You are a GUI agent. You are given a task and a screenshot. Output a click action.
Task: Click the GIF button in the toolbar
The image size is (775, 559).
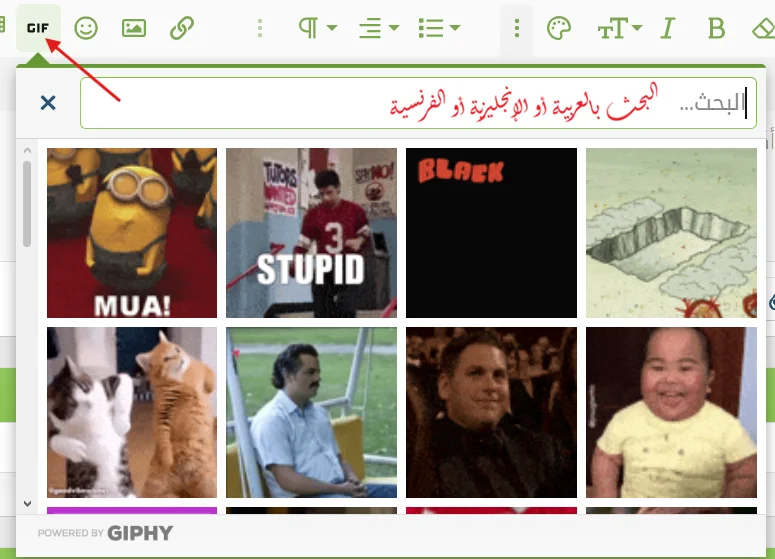click(38, 28)
